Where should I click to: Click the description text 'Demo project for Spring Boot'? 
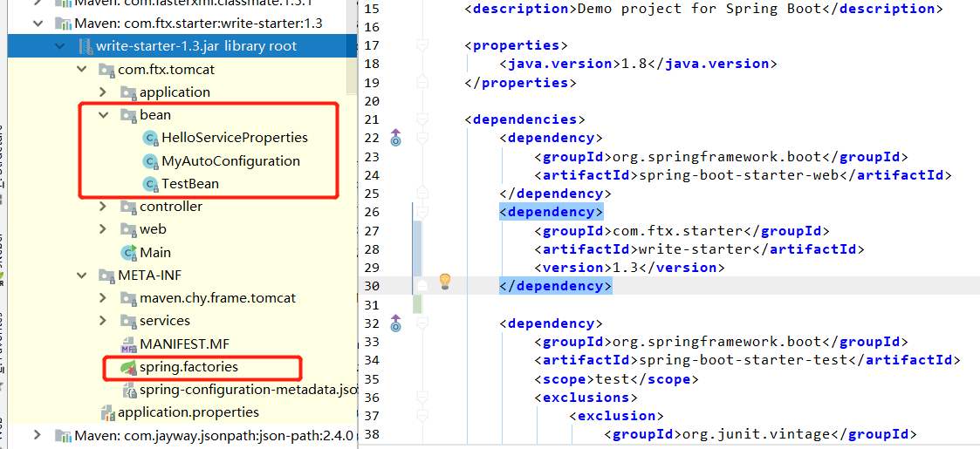701,9
